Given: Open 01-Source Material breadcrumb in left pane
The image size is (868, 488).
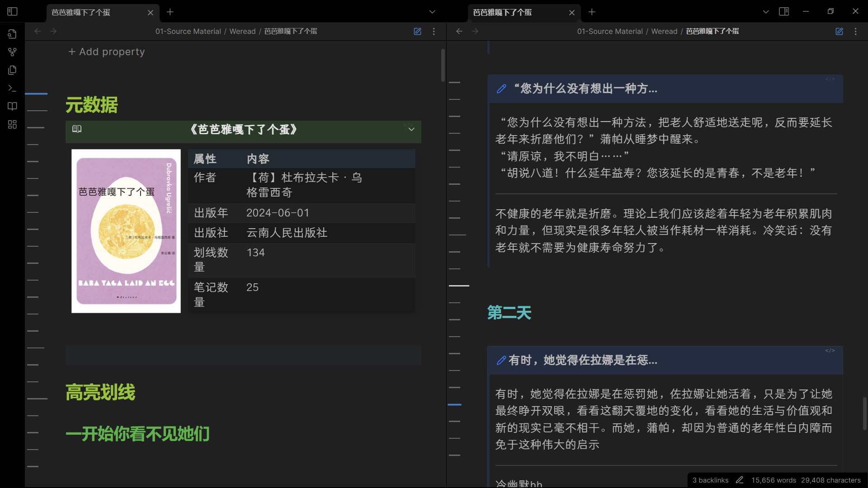Looking at the screenshot, I should [x=188, y=31].
